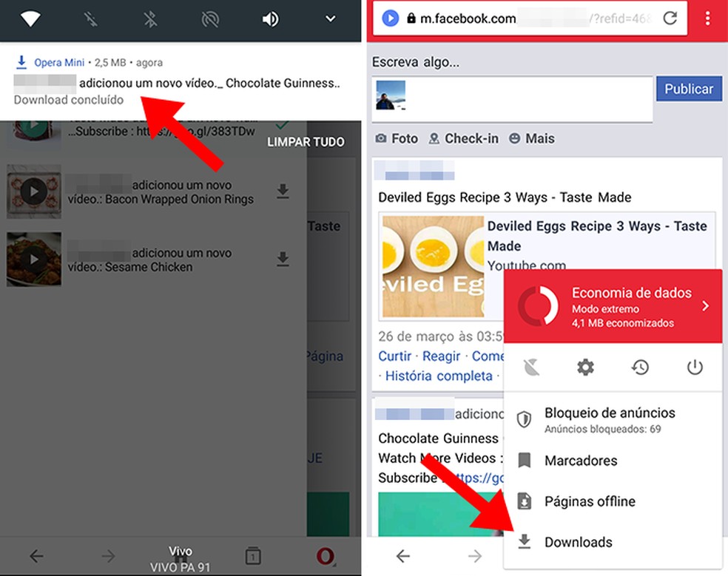Open the tab switcher showing one tab
This screenshot has width=728, height=576.
[x=253, y=556]
